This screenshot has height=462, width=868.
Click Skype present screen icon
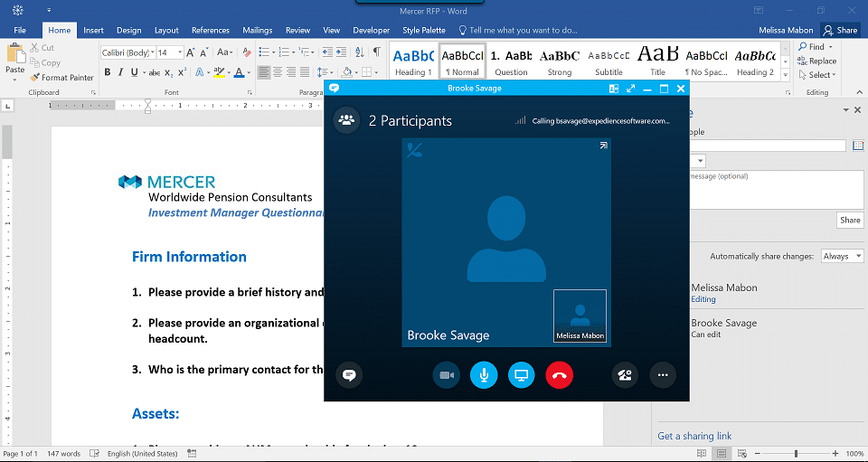(x=522, y=375)
